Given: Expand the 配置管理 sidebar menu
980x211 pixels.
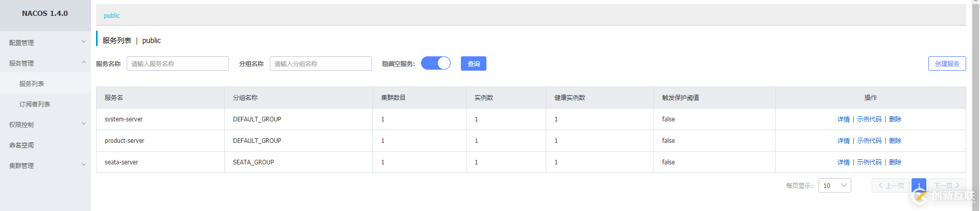Looking at the screenshot, I should [x=45, y=43].
